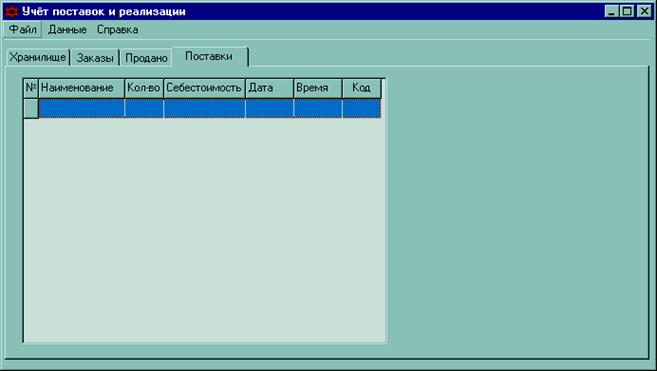Viewport: 657px width, 371px height.
Task: Open the Данные menu
Action: [x=67, y=30]
